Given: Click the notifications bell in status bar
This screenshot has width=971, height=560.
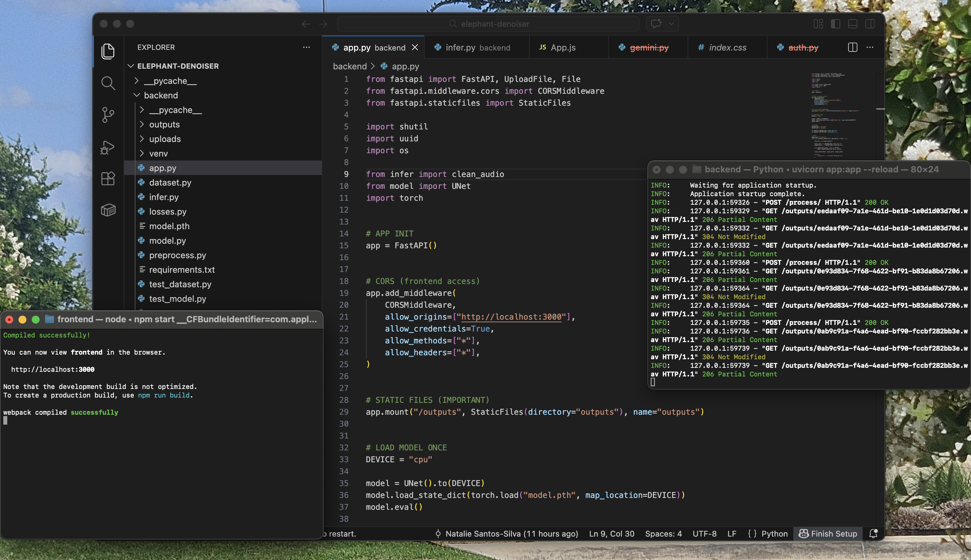Looking at the screenshot, I should coord(873,534).
